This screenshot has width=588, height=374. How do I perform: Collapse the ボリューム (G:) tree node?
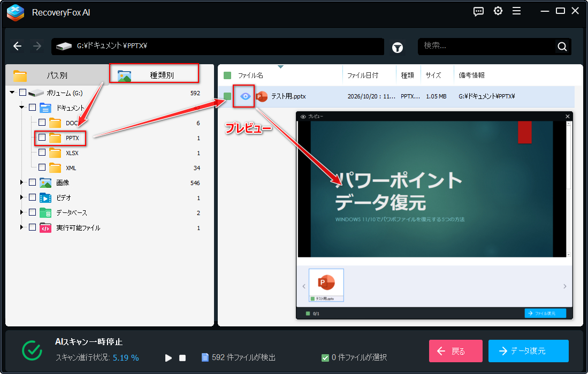pos(12,93)
